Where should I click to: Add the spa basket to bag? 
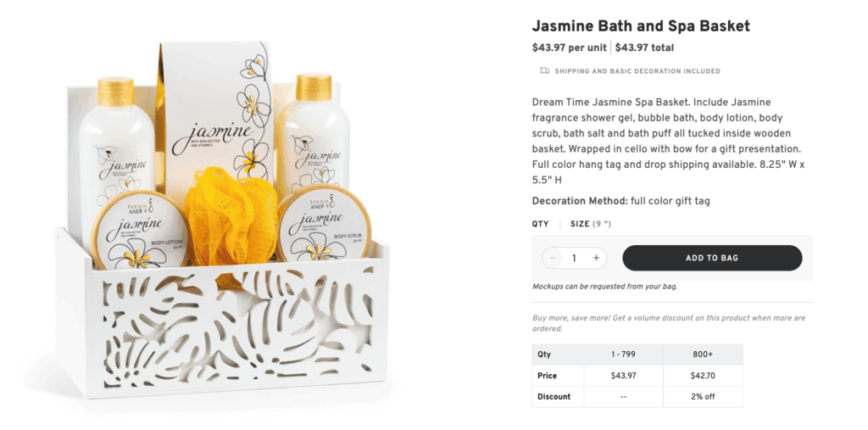[x=712, y=258]
